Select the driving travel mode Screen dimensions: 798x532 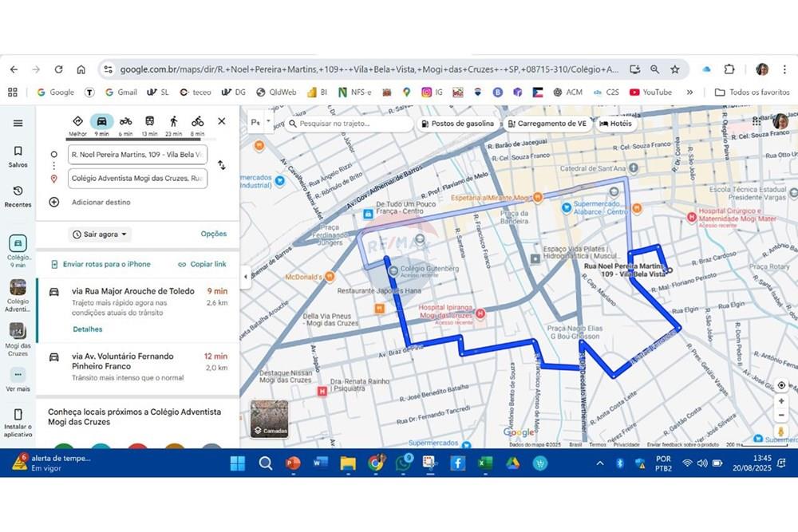tap(101, 122)
